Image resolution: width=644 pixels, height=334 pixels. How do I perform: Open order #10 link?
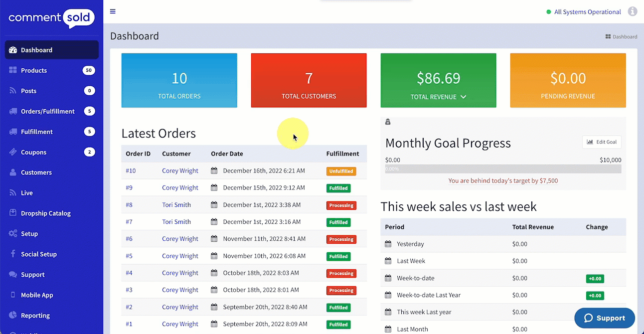coord(131,170)
